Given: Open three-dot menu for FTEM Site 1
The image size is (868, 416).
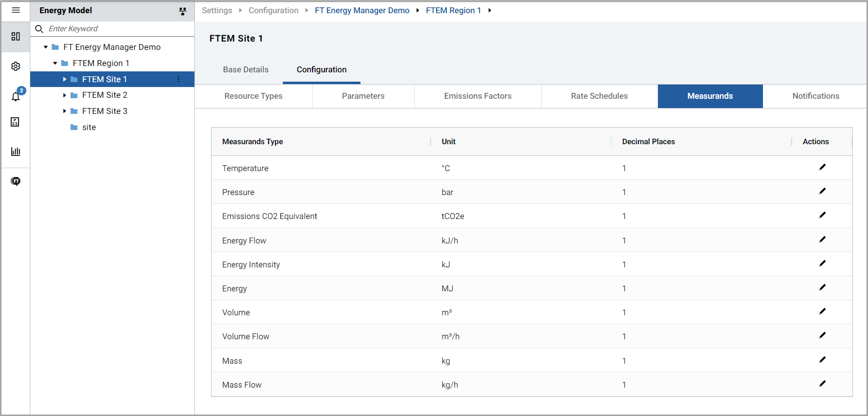Looking at the screenshot, I should coord(178,79).
